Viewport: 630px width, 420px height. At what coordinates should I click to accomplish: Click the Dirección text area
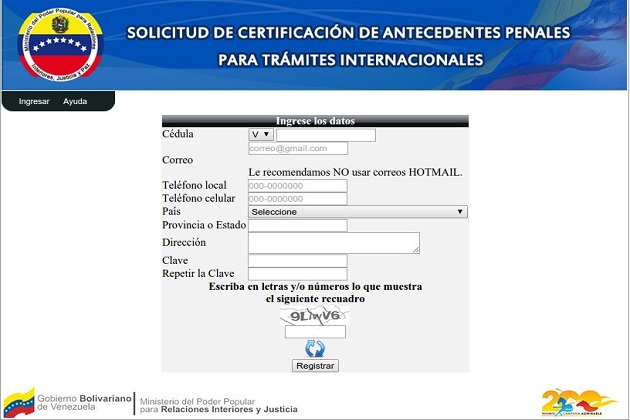point(333,243)
